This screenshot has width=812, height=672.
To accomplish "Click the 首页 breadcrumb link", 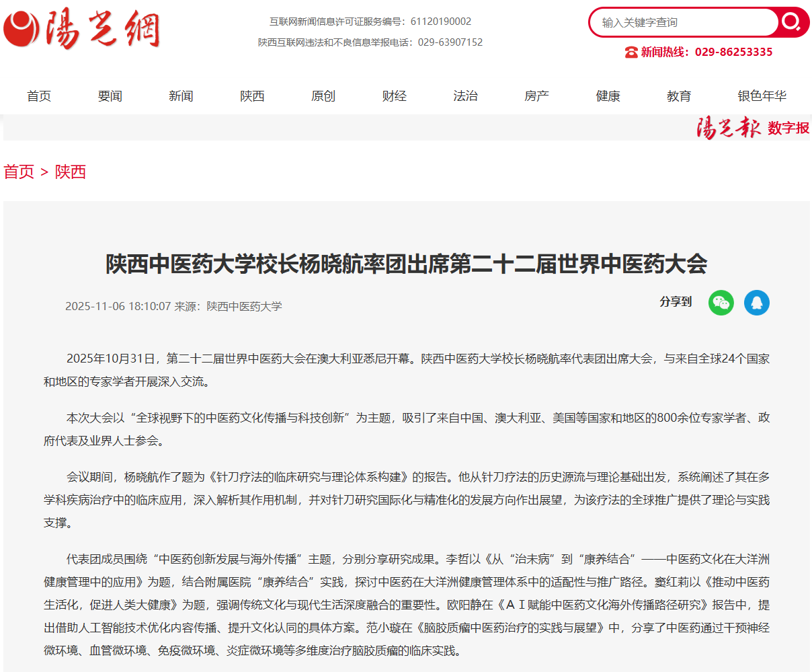I will [x=19, y=172].
